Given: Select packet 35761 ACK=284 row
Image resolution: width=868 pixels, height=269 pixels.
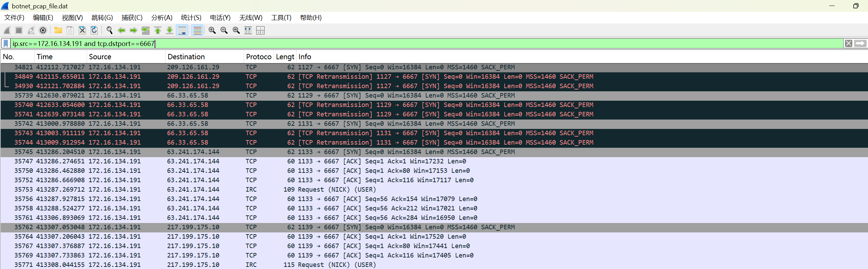Looking at the screenshot, I should (434, 218).
